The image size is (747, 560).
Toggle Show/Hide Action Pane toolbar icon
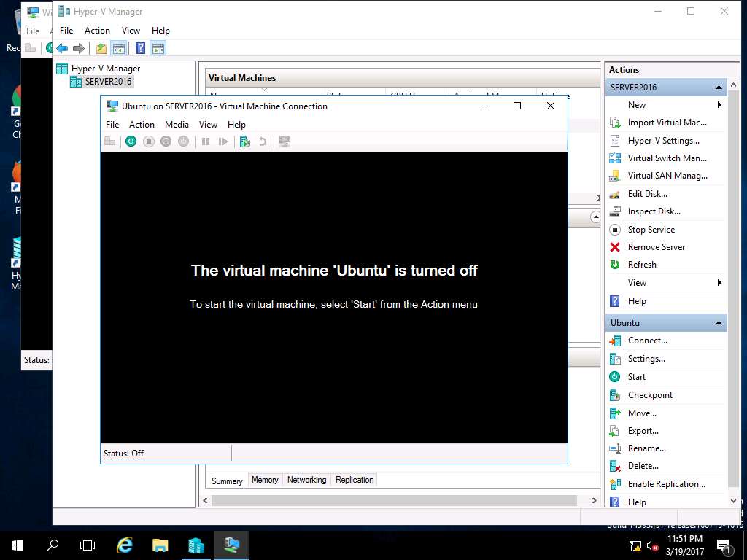158,48
